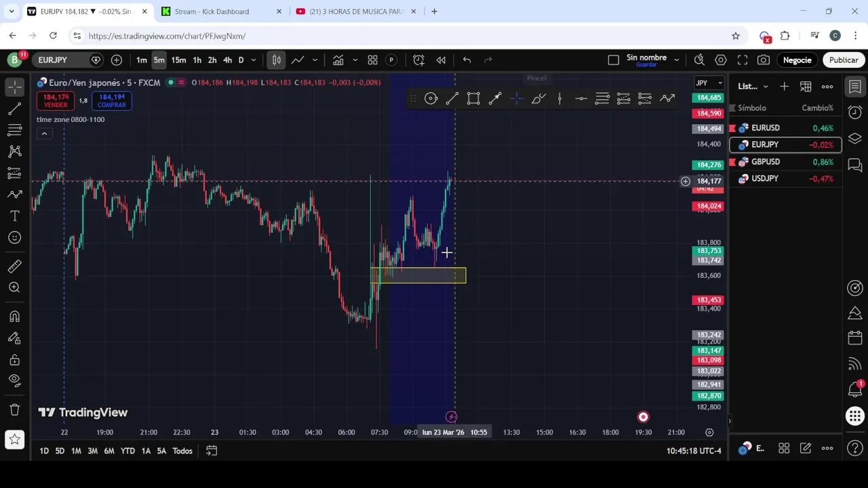The height and width of the screenshot is (488, 868).
Task: Select the YTD date range
Action: (x=127, y=451)
